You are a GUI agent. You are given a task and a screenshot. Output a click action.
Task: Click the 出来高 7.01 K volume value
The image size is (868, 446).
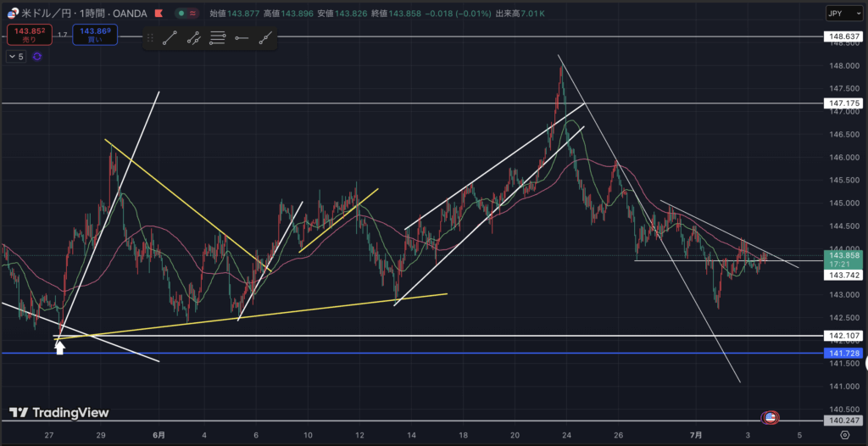click(521, 13)
